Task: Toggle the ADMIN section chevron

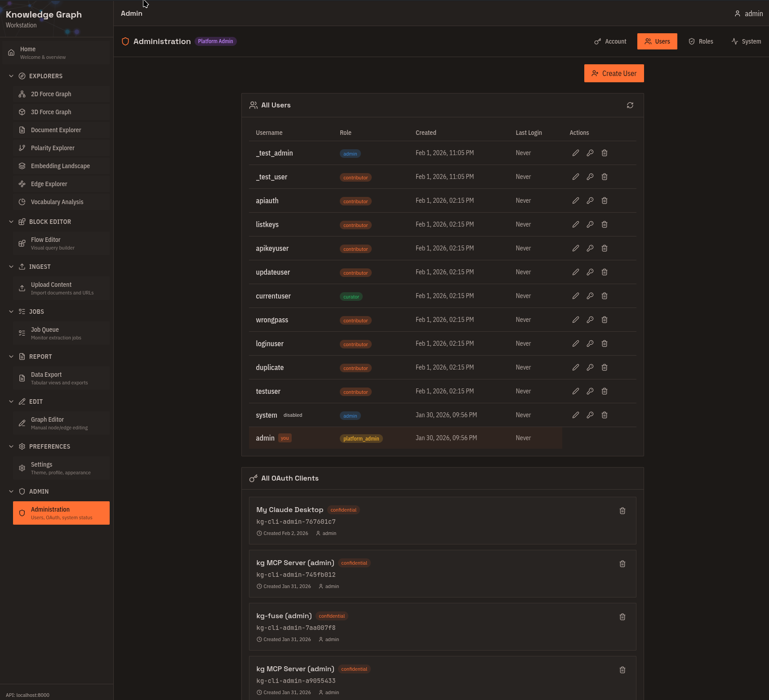Action: pyautogui.click(x=11, y=491)
